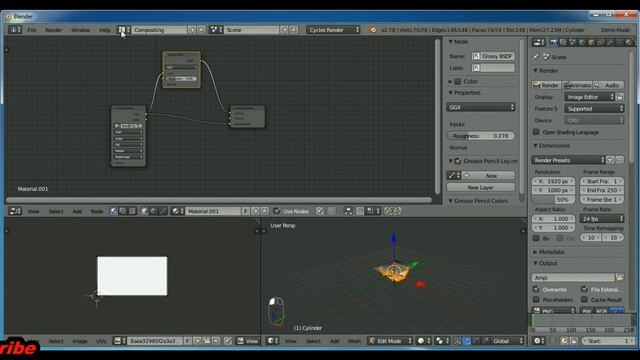
Task: Click the timeline editor type icon
Action: (539, 341)
